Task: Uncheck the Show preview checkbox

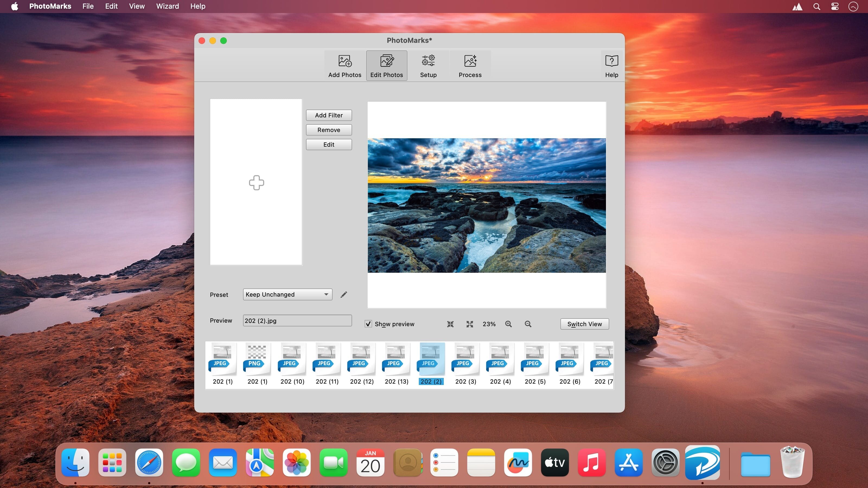Action: pos(368,324)
